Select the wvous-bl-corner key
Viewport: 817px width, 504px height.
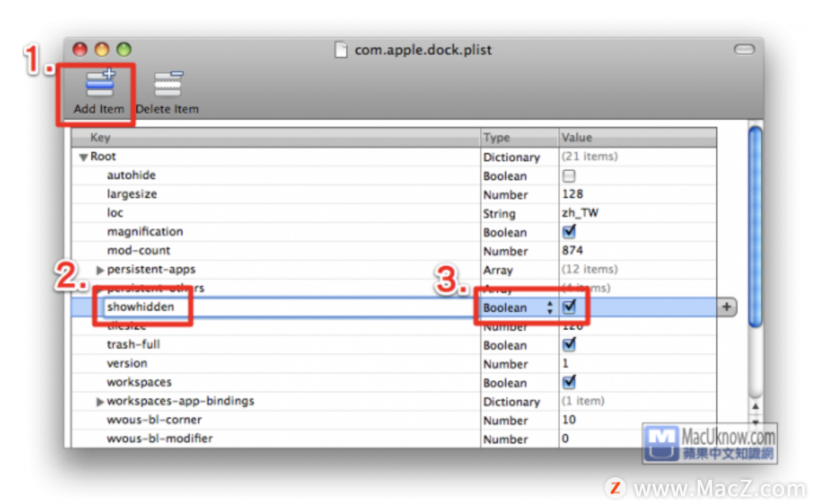pyautogui.click(x=154, y=420)
